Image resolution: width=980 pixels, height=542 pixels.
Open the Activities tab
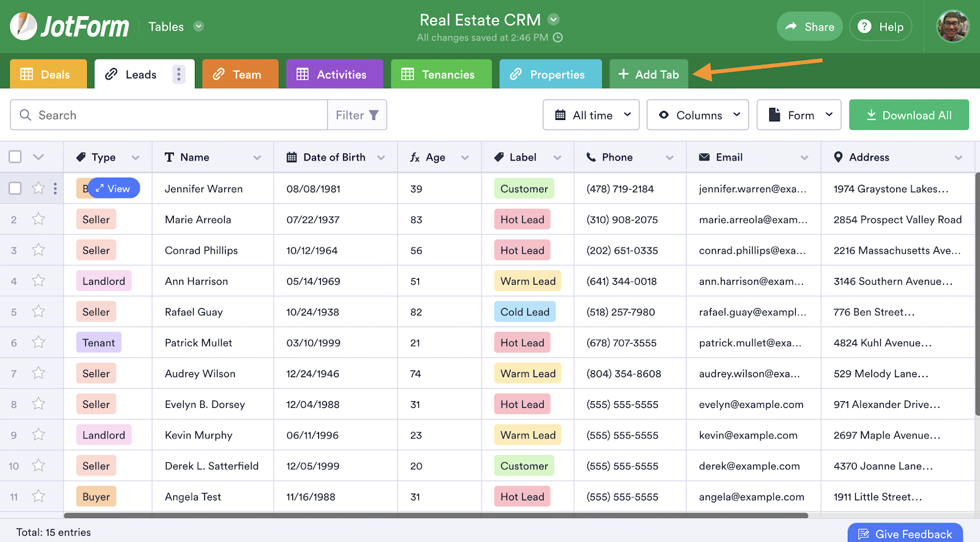pyautogui.click(x=334, y=74)
